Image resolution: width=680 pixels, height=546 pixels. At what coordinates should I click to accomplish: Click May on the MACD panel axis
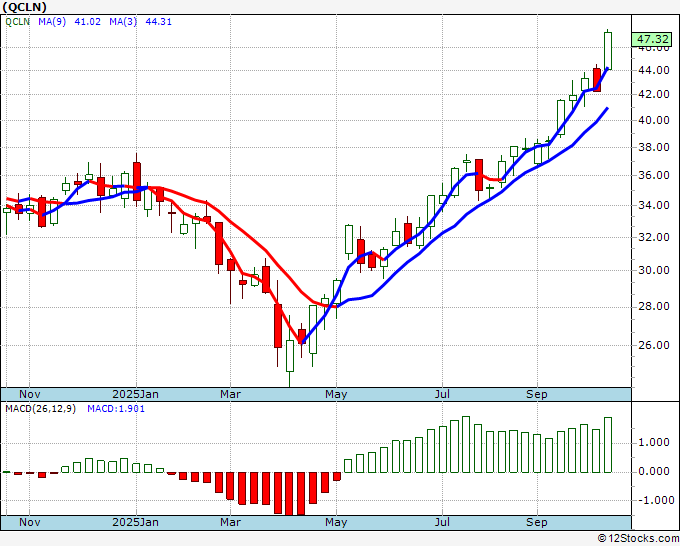(x=336, y=522)
